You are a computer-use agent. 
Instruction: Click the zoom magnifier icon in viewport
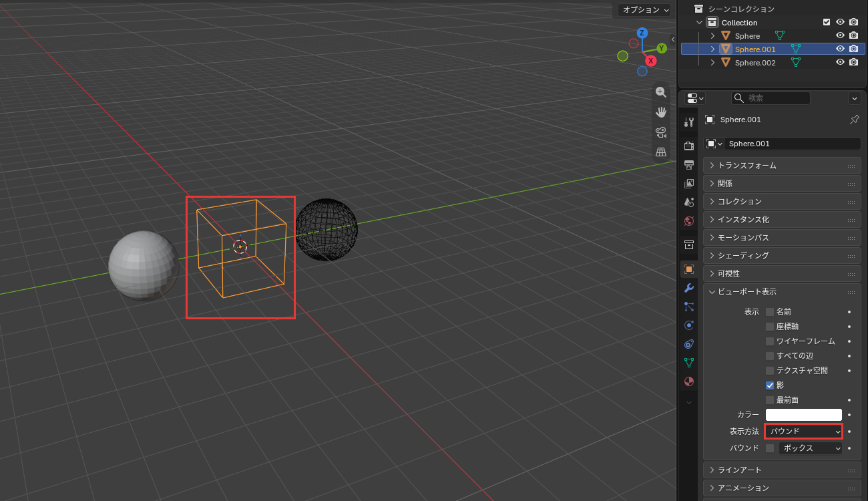661,92
